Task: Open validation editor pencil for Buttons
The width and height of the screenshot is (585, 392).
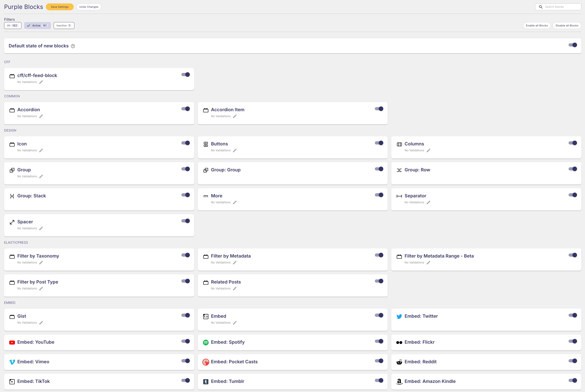Action: (x=235, y=150)
